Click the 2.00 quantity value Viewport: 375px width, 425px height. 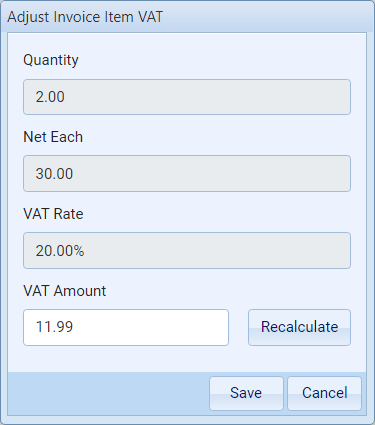pyautogui.click(x=50, y=97)
